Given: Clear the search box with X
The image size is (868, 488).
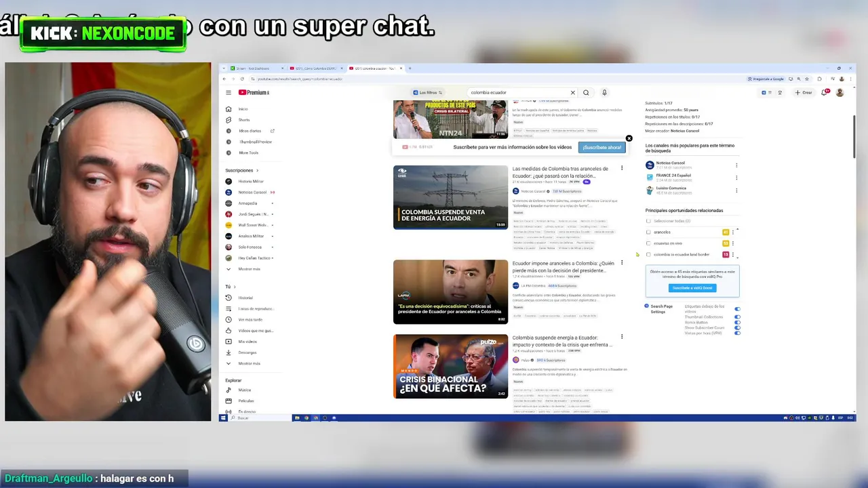Looking at the screenshot, I should coord(572,92).
